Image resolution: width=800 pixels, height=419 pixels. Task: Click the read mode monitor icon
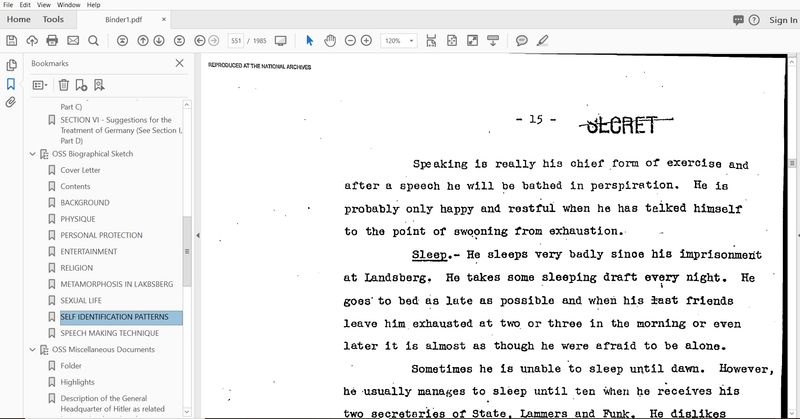[x=281, y=40]
